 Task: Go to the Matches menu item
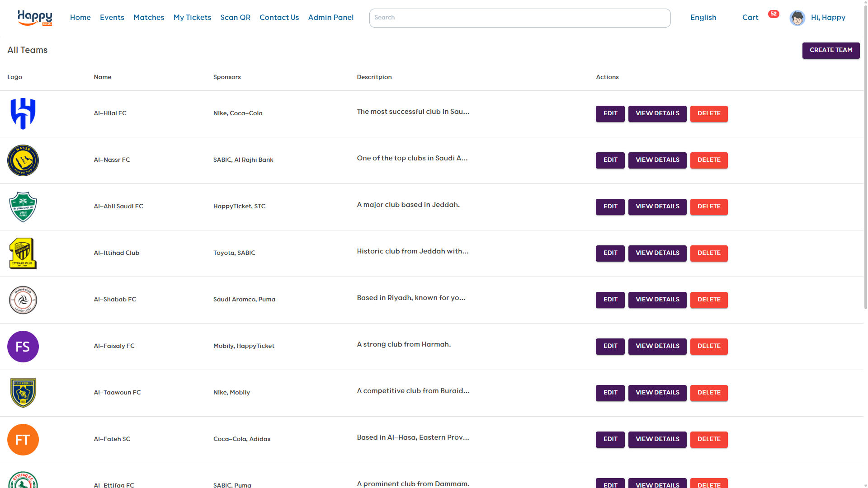point(149,18)
